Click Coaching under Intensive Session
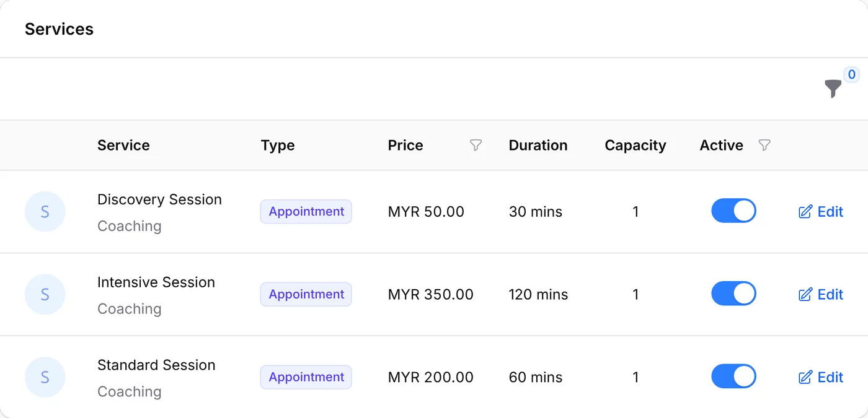 (x=130, y=309)
